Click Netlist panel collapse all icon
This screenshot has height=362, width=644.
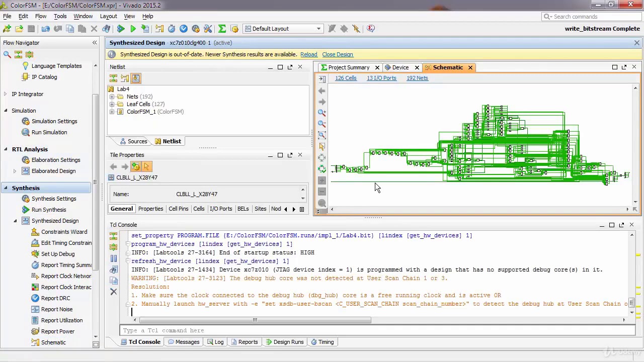click(x=113, y=78)
